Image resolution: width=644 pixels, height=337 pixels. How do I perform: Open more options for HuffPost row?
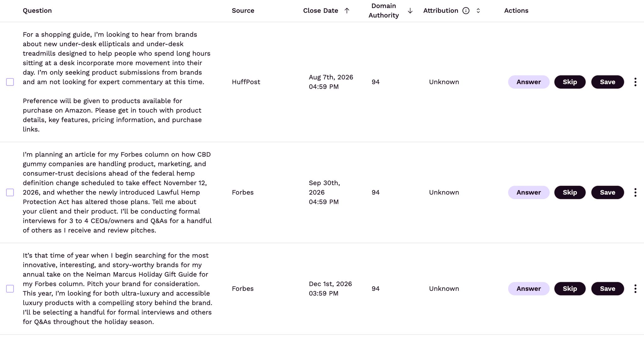pos(636,82)
